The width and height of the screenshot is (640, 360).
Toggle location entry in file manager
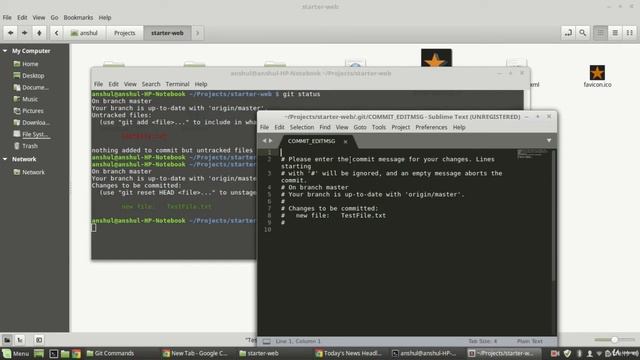pos(568,33)
